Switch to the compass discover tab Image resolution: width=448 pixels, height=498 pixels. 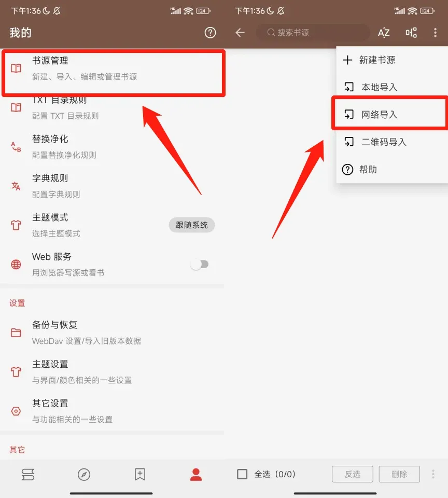tap(84, 475)
